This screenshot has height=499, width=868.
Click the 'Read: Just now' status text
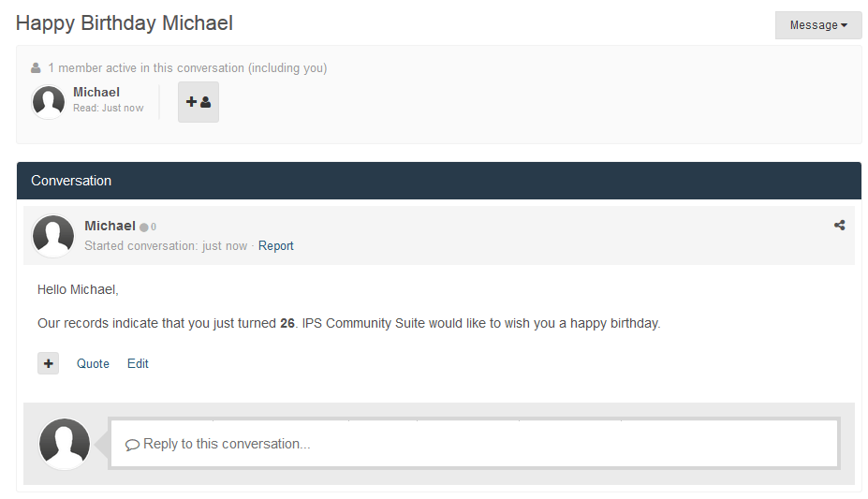coord(109,108)
